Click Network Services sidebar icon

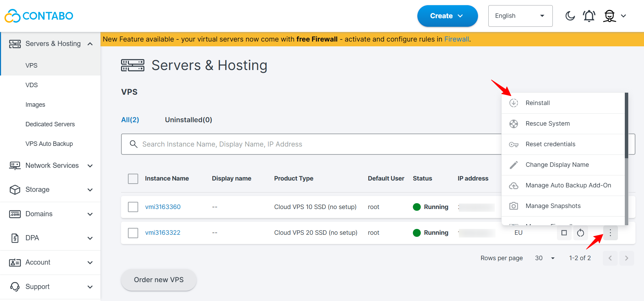pos(15,166)
